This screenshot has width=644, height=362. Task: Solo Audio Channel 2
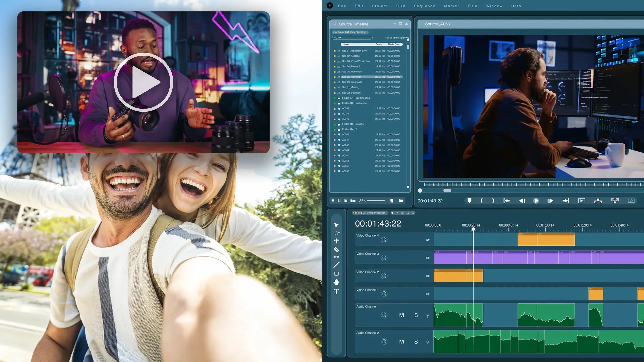(416, 342)
